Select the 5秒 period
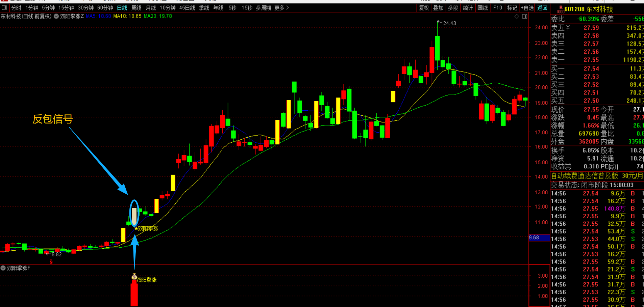Image resolution: width=644 pixels, height=307 pixels. 232,8
